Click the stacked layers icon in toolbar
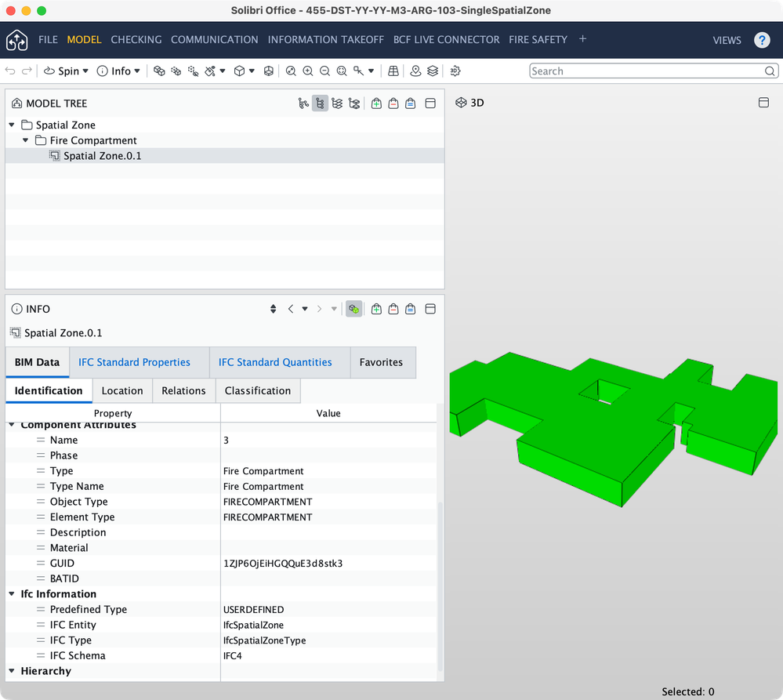 (433, 71)
